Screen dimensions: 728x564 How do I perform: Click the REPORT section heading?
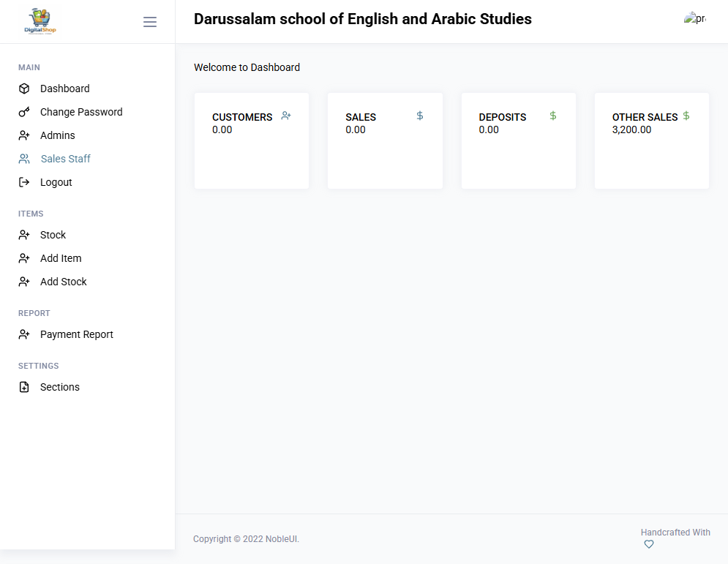click(34, 313)
